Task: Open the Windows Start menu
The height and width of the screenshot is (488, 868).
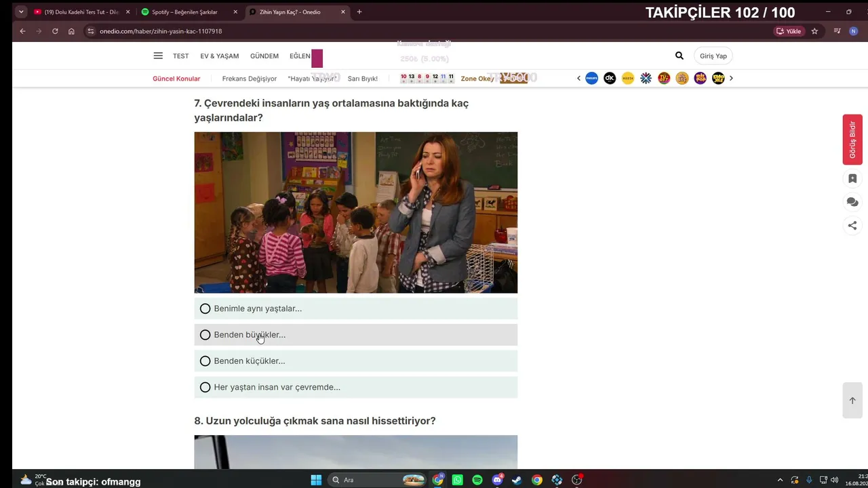Action: point(316,480)
